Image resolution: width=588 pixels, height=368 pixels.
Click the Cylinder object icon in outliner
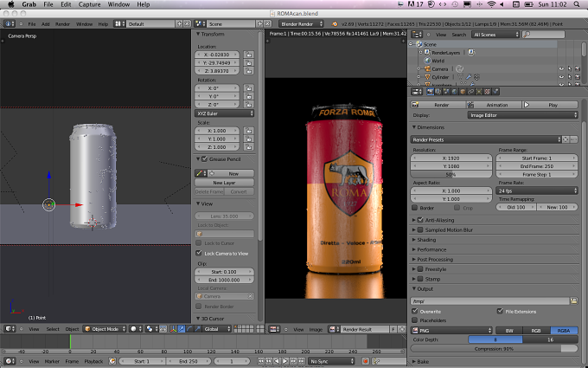pyautogui.click(x=427, y=77)
